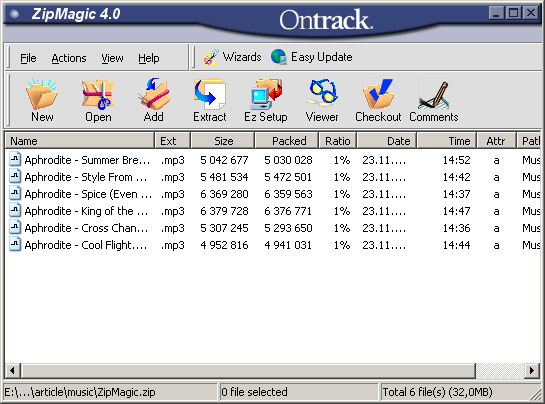Click mp3 file icon for Spice (Even
This screenshot has width=545, height=404.
(x=15, y=193)
